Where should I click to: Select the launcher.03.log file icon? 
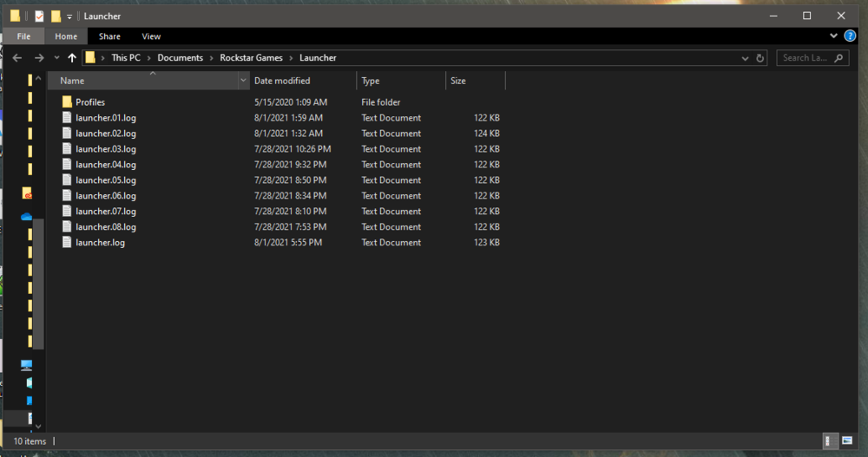67,148
